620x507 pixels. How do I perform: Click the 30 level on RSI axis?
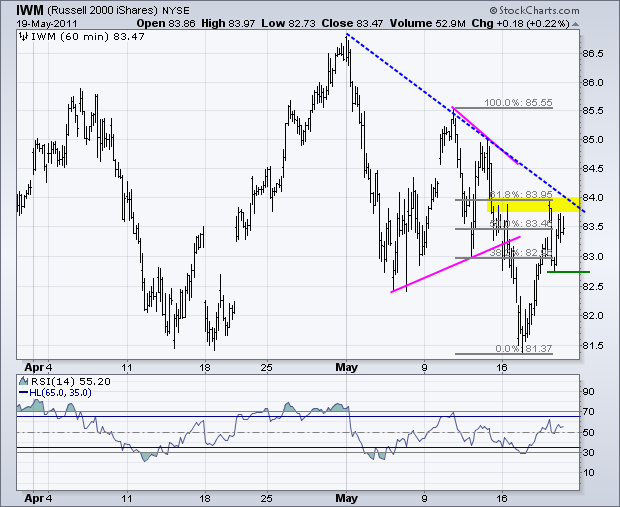pyautogui.click(x=589, y=452)
